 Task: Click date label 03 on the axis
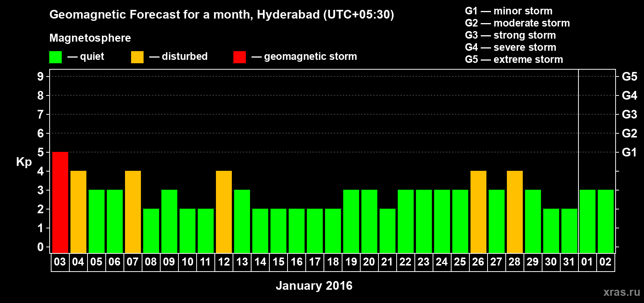[60, 262]
